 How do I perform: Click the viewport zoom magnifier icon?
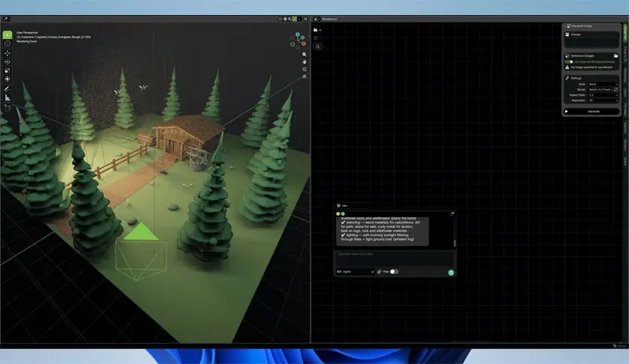305,54
